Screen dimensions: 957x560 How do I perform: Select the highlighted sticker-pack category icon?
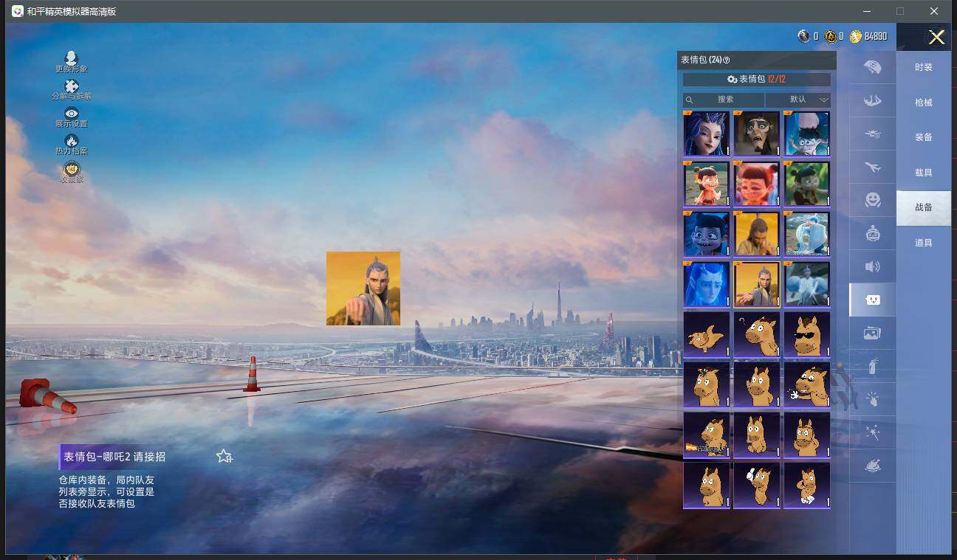tap(873, 300)
